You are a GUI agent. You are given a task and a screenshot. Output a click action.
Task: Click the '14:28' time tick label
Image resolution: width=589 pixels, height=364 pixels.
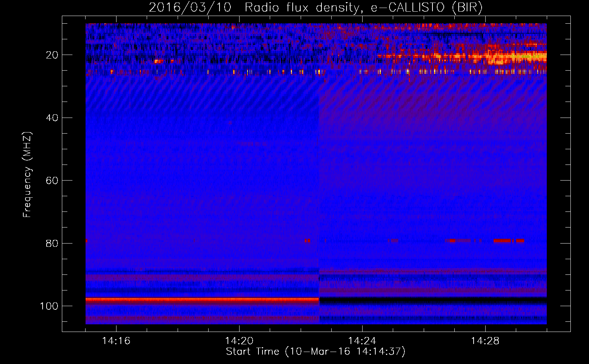click(485, 341)
